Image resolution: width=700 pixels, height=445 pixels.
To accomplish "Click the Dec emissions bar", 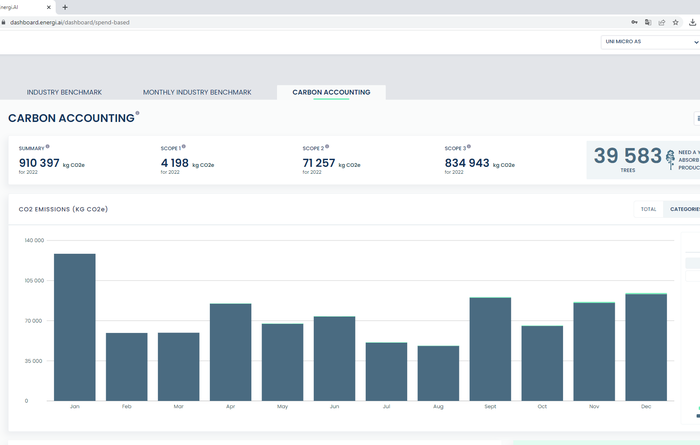I will coord(646,347).
